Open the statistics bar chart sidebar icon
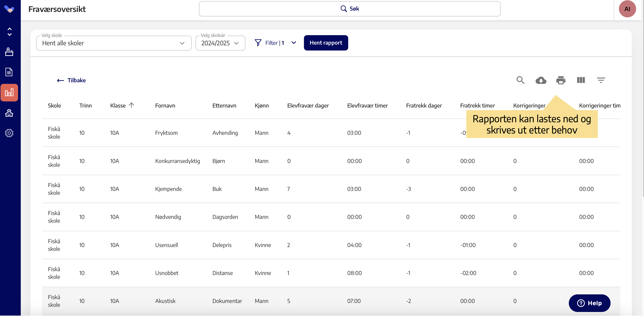 (9, 93)
